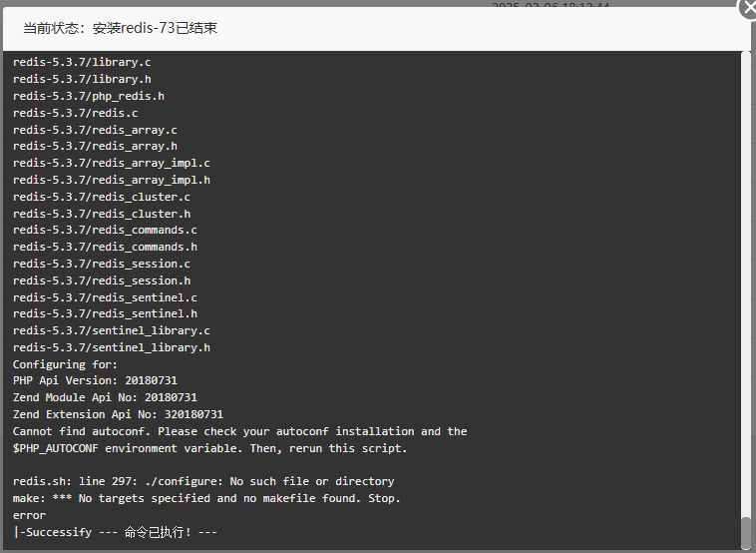Click the 'redis-5.3.7/library.c' log entry
Viewport: 756px width, 553px height.
click(82, 62)
